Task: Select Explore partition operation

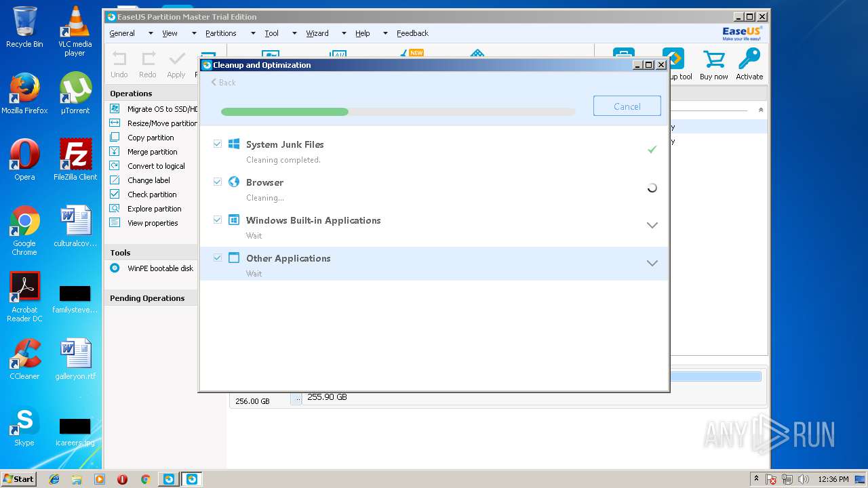Action: [x=153, y=209]
